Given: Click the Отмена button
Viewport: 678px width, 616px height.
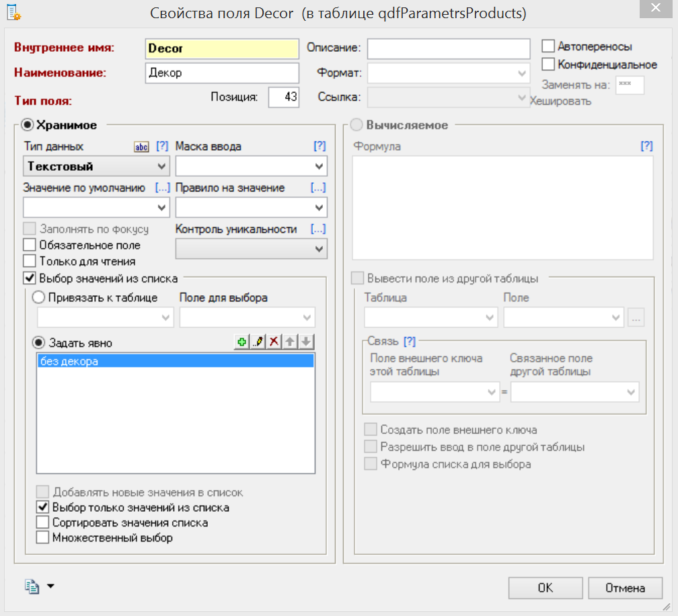Looking at the screenshot, I should pos(624,588).
